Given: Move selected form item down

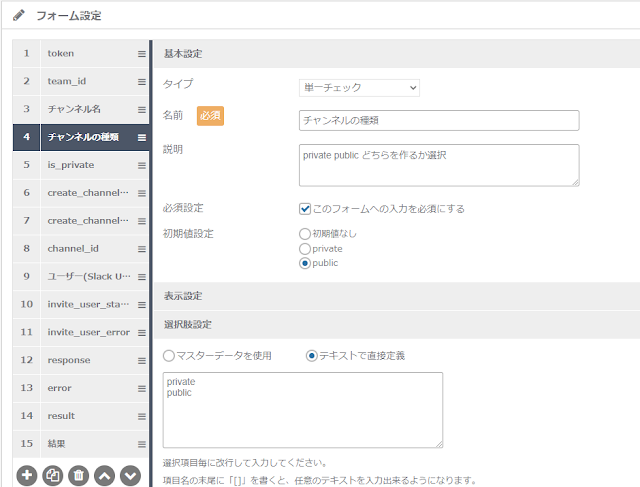Looking at the screenshot, I should [x=130, y=476].
